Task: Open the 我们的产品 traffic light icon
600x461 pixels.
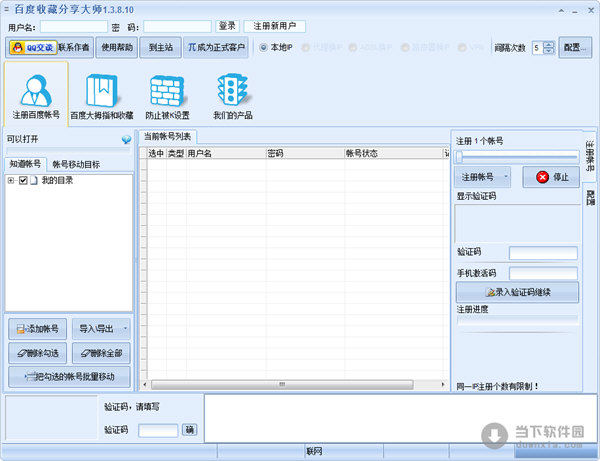Action: coord(233,96)
